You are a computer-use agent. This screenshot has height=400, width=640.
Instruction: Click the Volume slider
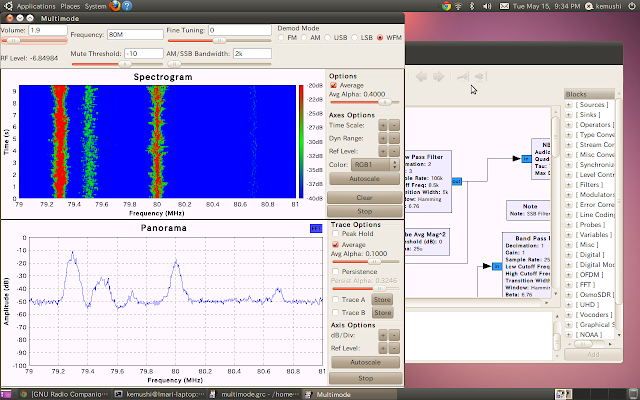(34, 40)
